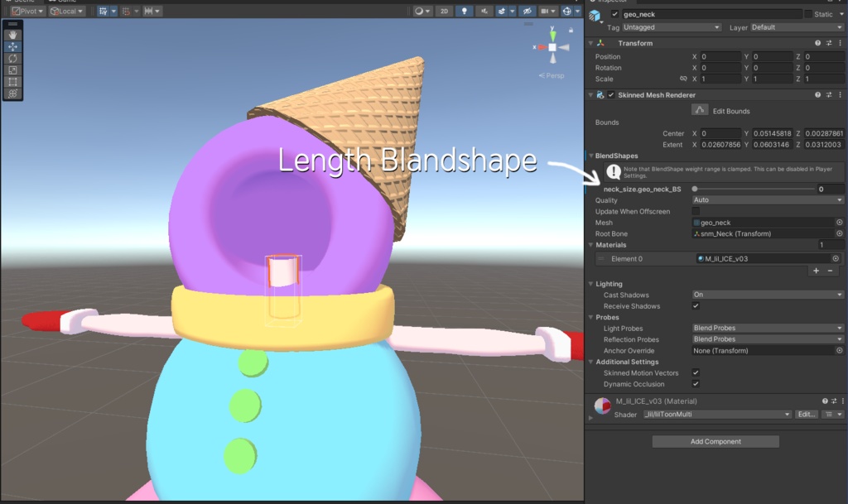Open the Reflection Probes dropdown

(768, 339)
